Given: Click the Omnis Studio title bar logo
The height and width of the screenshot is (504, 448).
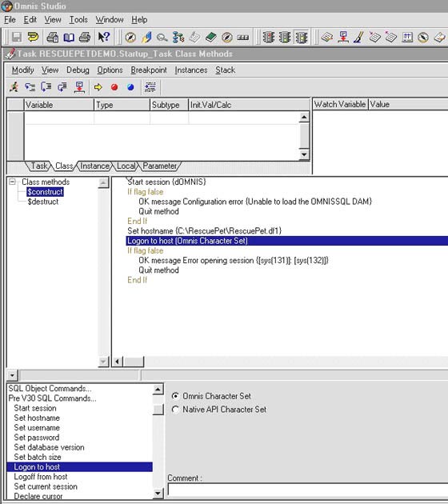Looking at the screenshot, I should coord(6,6).
